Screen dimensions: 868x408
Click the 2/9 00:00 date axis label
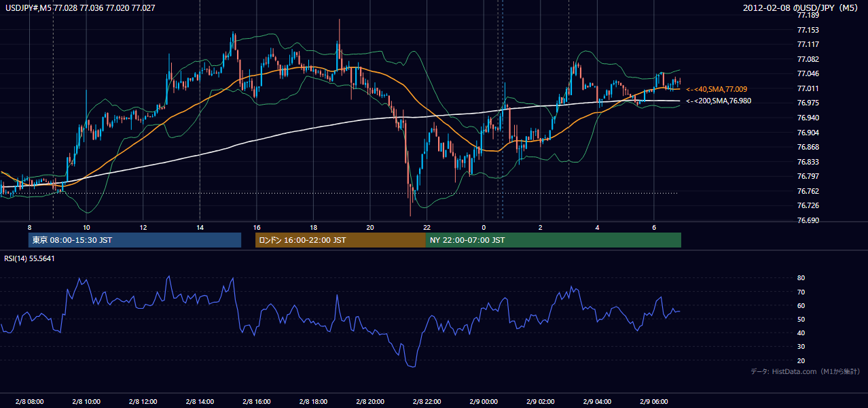484,401
